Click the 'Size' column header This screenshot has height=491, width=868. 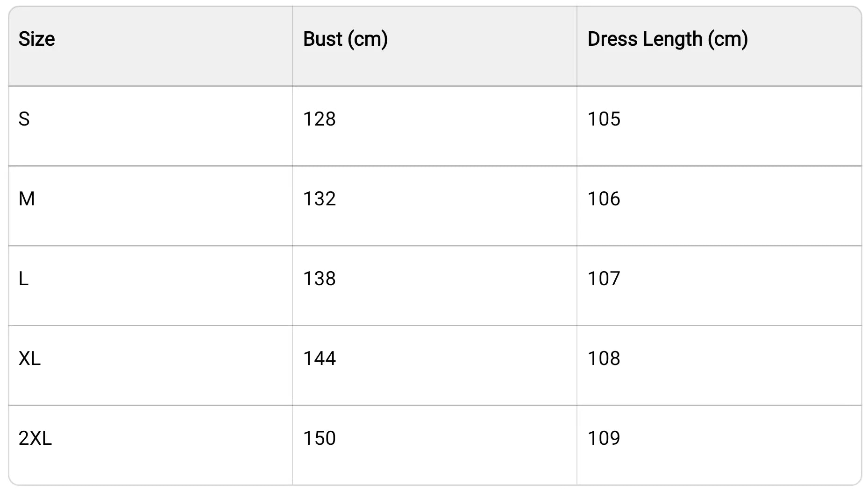36,39
